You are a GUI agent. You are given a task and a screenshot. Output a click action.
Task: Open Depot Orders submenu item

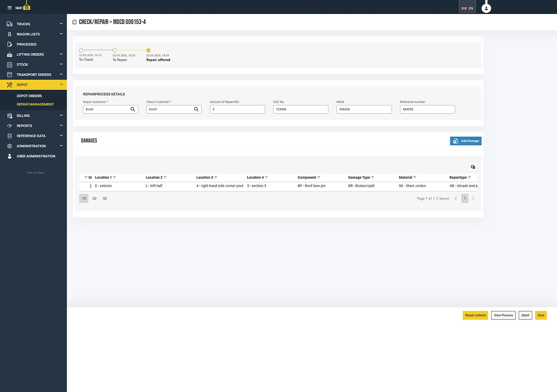pos(29,96)
